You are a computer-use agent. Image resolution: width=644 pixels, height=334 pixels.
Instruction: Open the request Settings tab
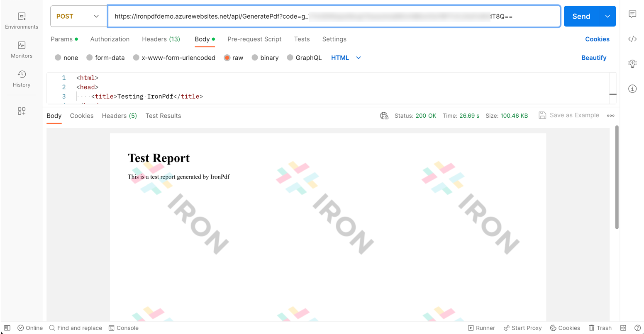334,39
